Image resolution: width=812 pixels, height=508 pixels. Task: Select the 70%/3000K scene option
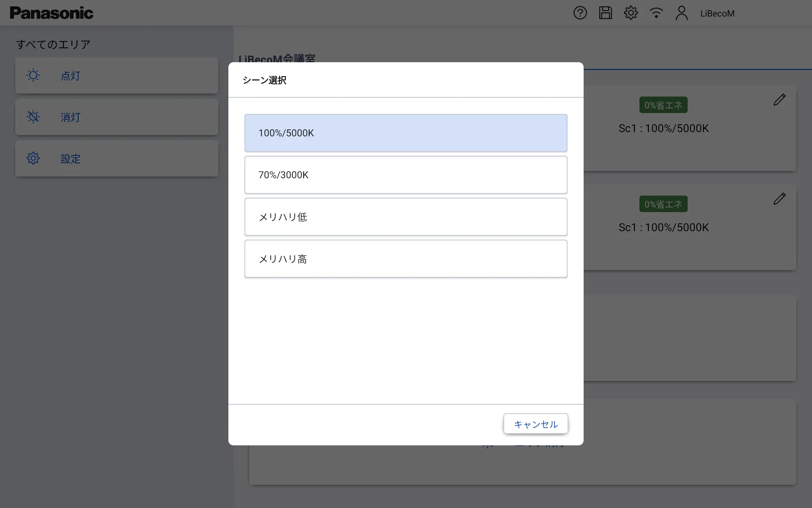(x=406, y=175)
